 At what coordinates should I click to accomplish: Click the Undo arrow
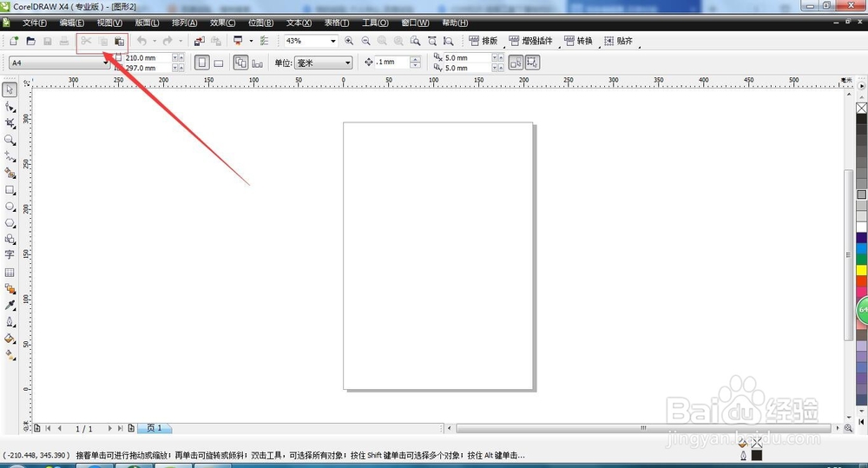pyautogui.click(x=142, y=41)
